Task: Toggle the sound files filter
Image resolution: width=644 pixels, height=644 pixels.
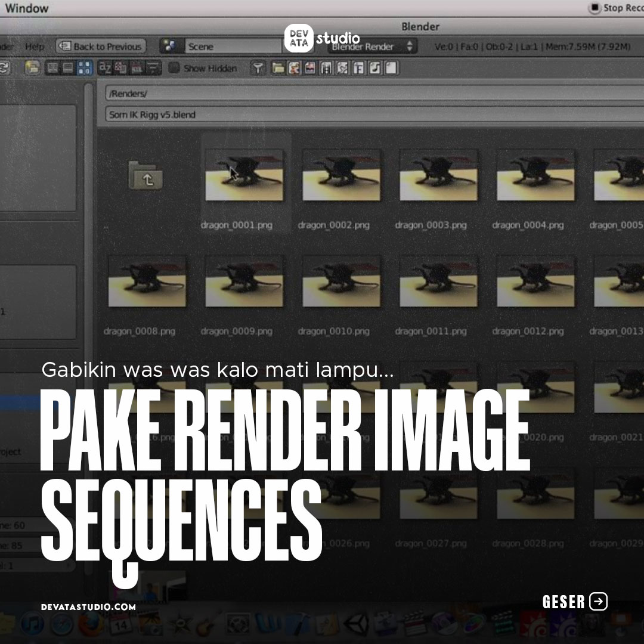Action: tap(374, 68)
